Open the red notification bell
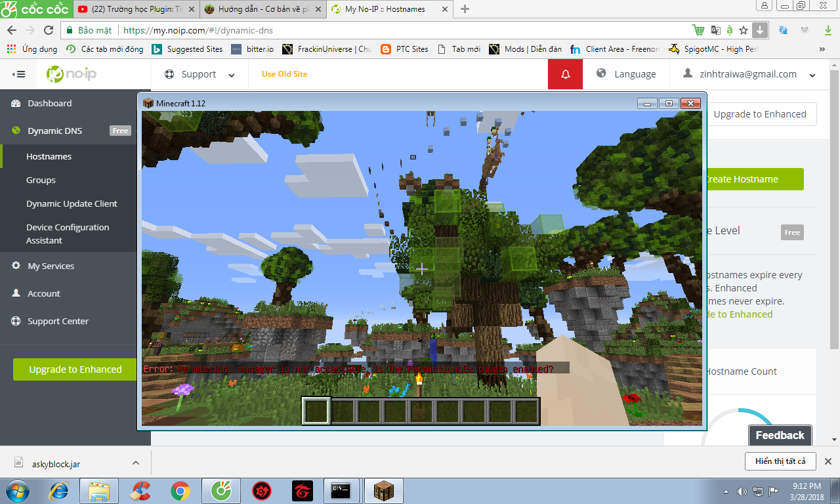The height and width of the screenshot is (504, 840). (566, 74)
